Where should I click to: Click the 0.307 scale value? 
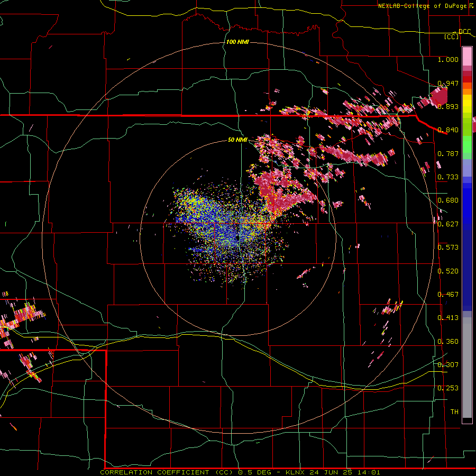tap(448, 365)
